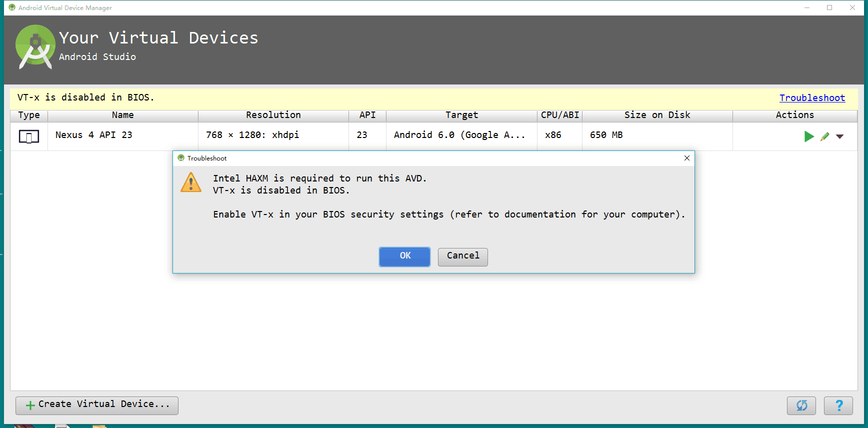Click the 650 MB size cell

coord(657,135)
